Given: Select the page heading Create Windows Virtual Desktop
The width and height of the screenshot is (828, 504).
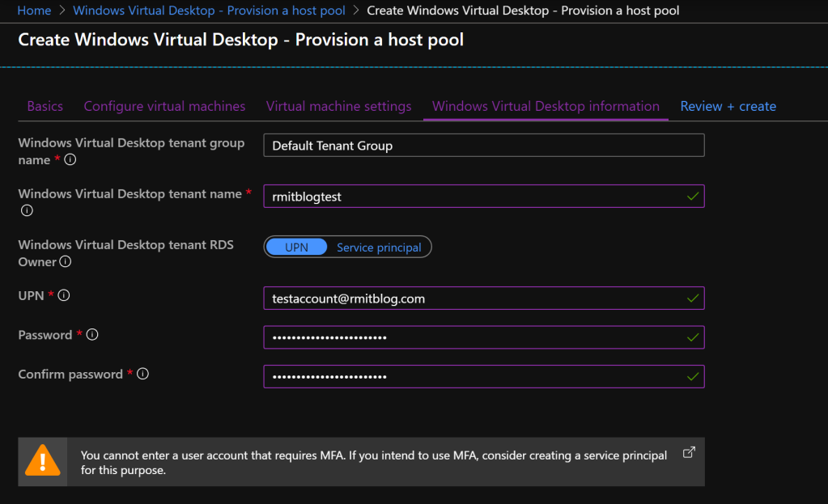Looking at the screenshot, I should pyautogui.click(x=241, y=40).
